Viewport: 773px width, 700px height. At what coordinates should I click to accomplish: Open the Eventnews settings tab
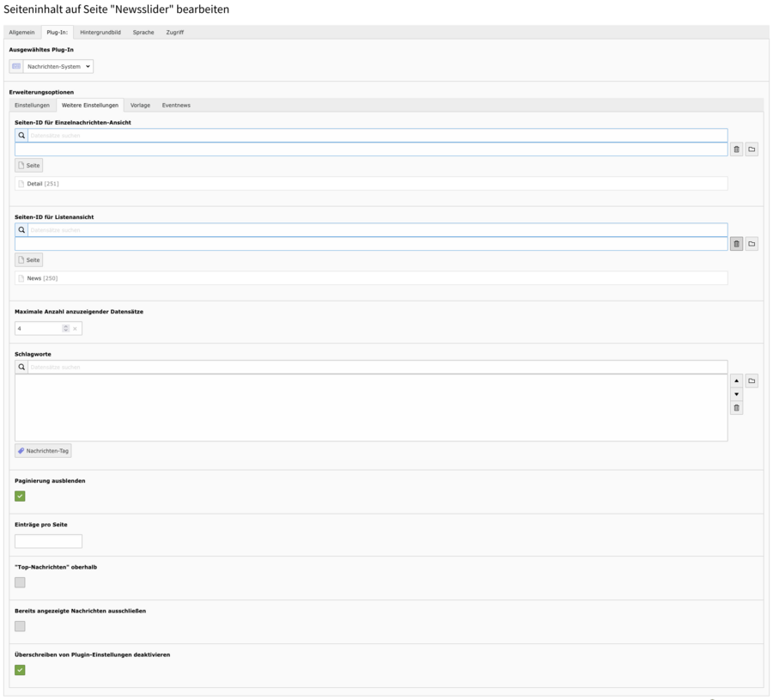click(x=176, y=105)
